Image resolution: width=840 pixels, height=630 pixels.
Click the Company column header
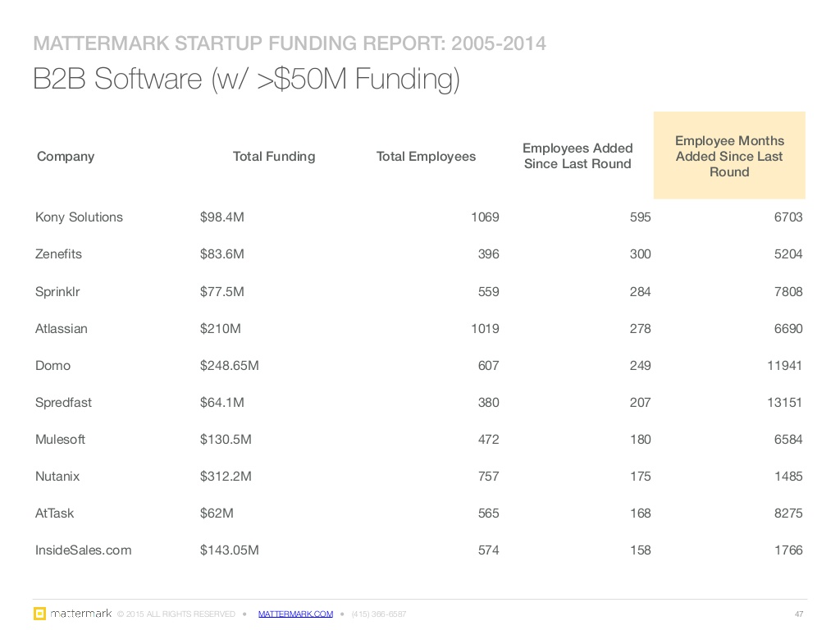66,157
